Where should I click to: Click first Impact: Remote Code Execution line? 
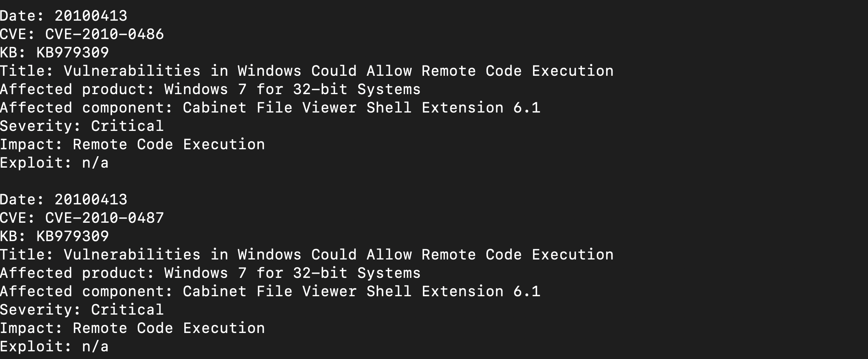coord(132,145)
